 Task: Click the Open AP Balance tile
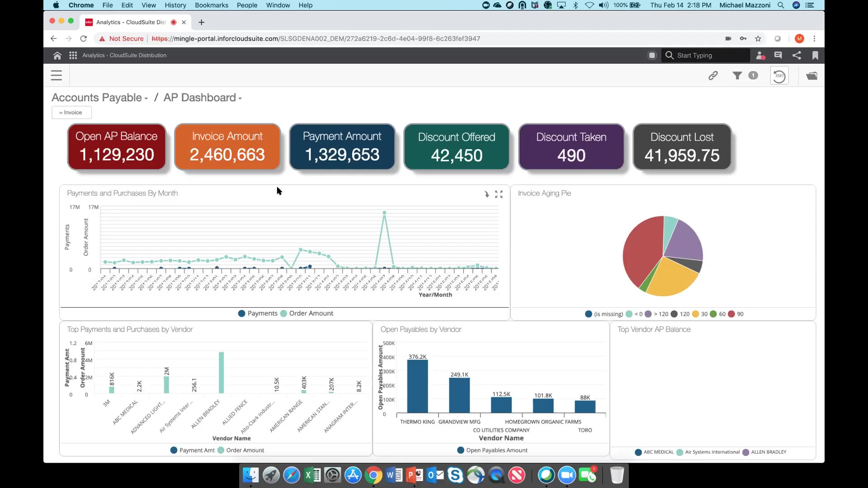point(117,147)
